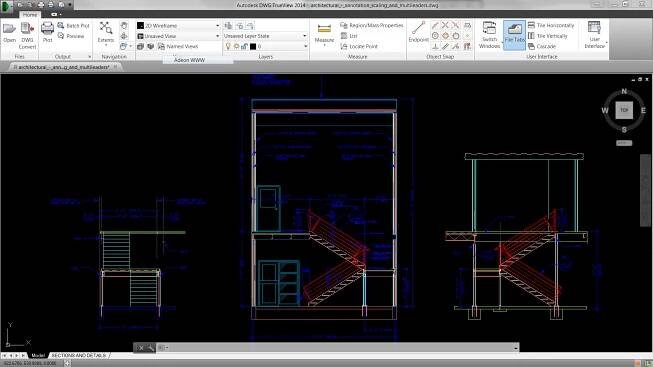Open the DWG Convert tool
The width and height of the screenshot is (653, 367).
27,35
